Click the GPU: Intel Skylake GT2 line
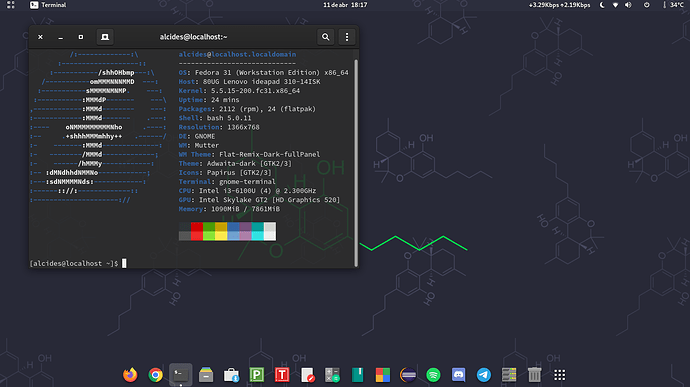Screen dimensions: 690x387 [259, 200]
